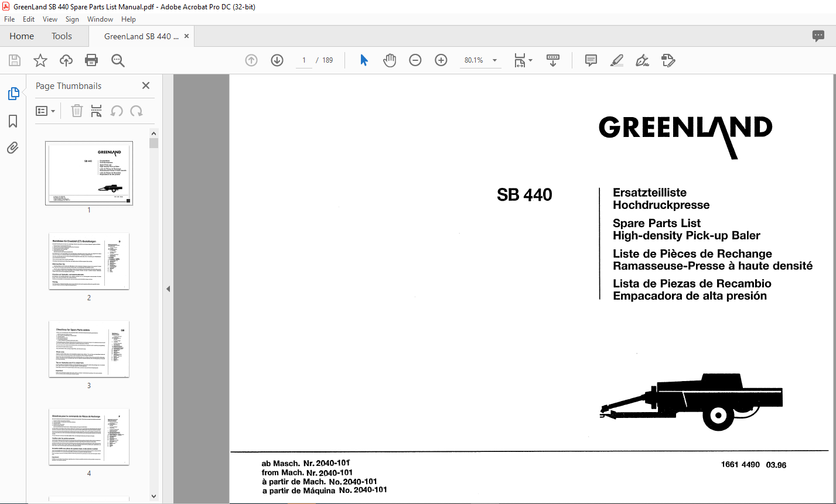Click the "1661 4490 03.96" text
The width and height of the screenshot is (836, 504).
click(753, 465)
